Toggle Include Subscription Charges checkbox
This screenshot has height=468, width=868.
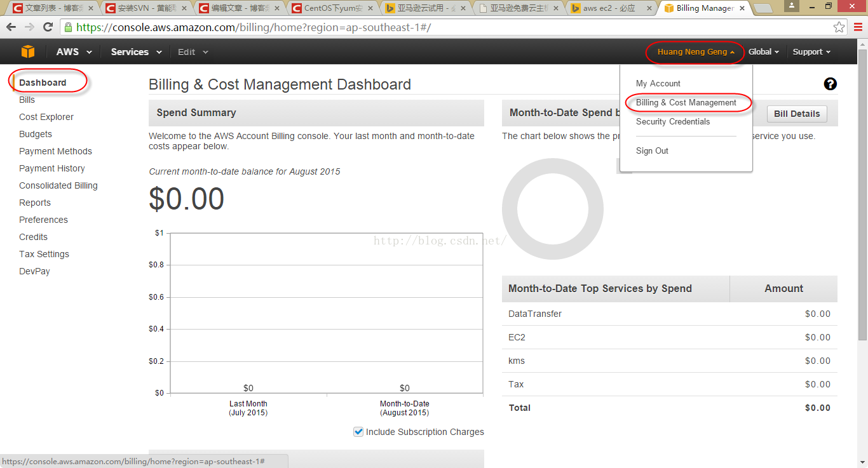tap(358, 432)
